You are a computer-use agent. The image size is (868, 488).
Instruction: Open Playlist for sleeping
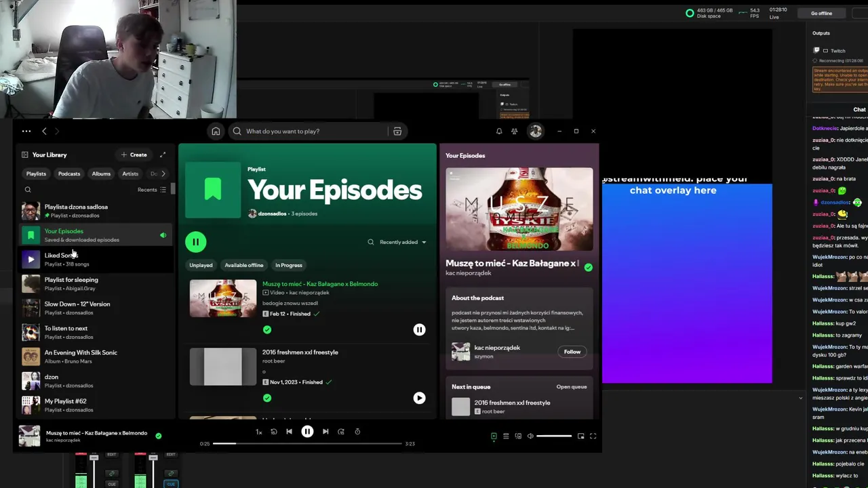(x=95, y=284)
